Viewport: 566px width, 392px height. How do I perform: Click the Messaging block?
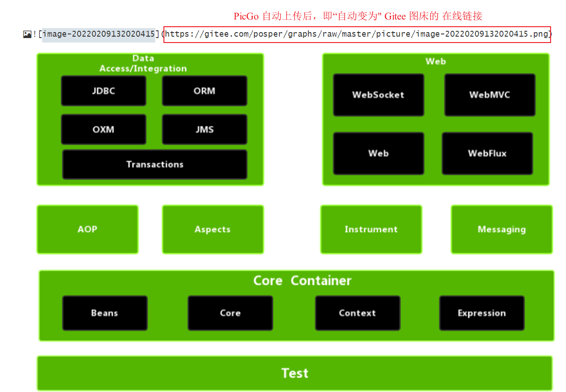click(x=502, y=229)
